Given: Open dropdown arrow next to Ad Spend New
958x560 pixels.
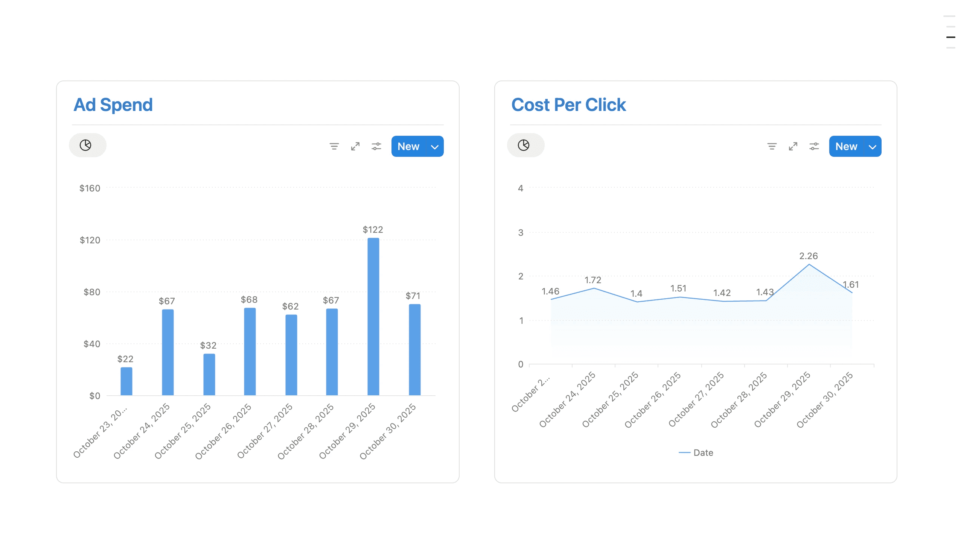Looking at the screenshot, I should (435, 147).
